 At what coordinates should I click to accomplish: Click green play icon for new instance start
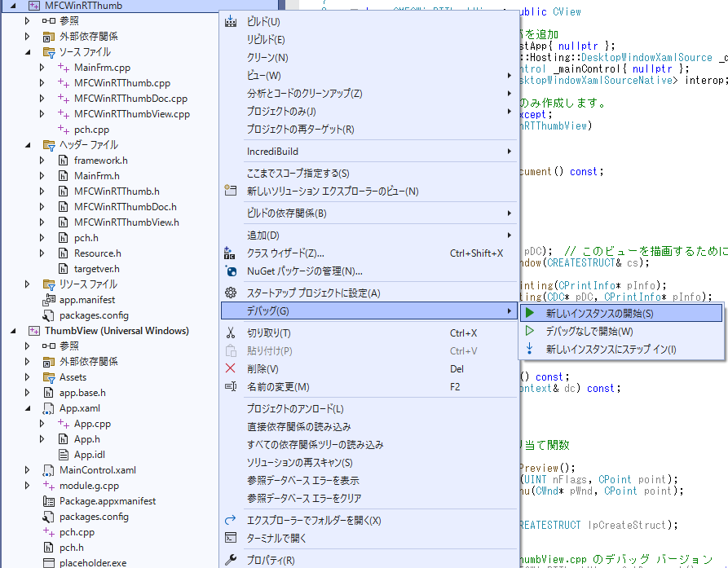pos(530,313)
